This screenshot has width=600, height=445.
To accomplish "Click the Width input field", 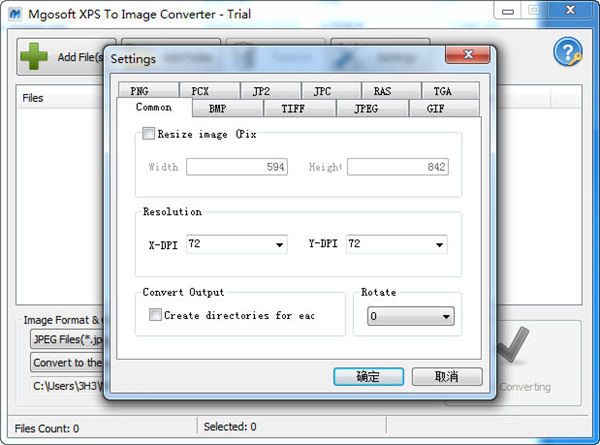I will [x=237, y=167].
